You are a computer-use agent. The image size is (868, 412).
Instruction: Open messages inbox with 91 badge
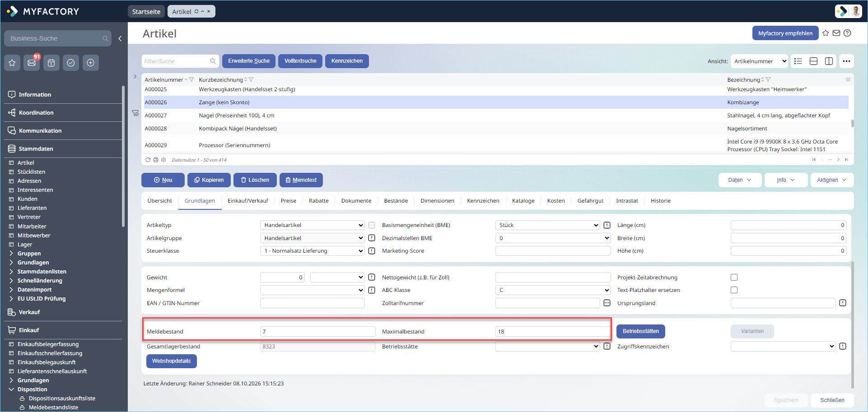[x=32, y=63]
